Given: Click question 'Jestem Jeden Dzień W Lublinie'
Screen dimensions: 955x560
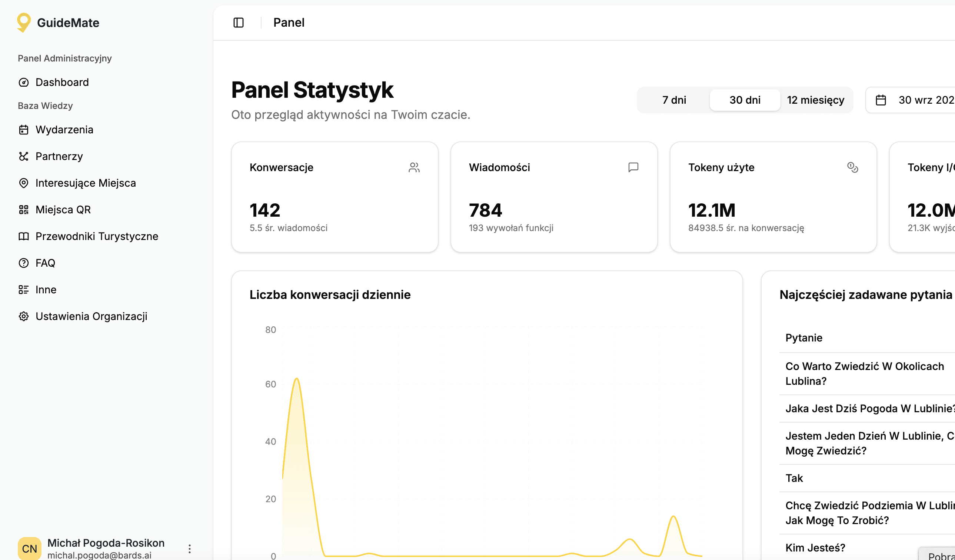Looking at the screenshot, I should 870,443.
